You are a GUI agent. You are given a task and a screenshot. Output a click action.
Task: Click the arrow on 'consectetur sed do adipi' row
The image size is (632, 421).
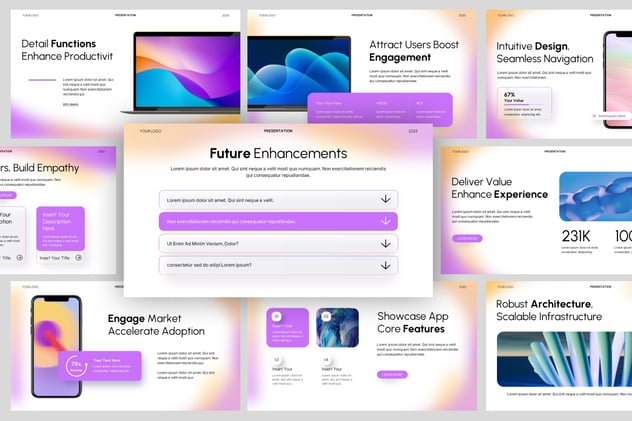pyautogui.click(x=385, y=265)
